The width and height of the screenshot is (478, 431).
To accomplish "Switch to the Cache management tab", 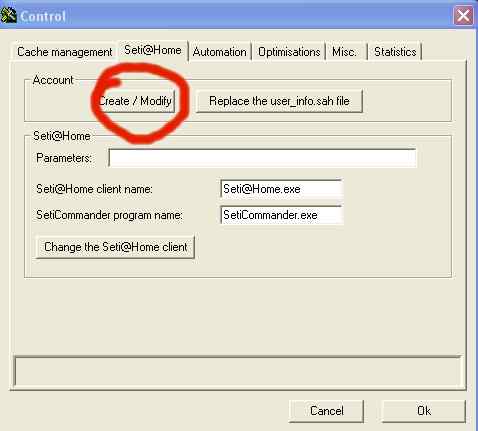I will coord(65,52).
